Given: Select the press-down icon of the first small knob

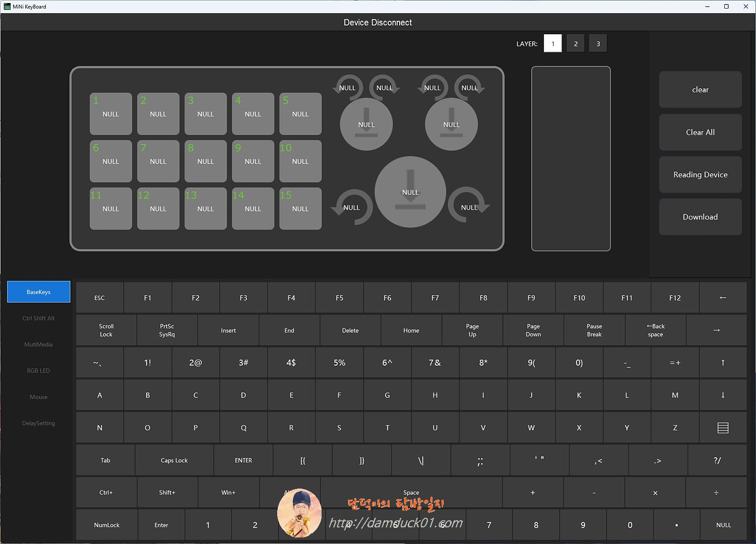Looking at the screenshot, I should pyautogui.click(x=366, y=124).
